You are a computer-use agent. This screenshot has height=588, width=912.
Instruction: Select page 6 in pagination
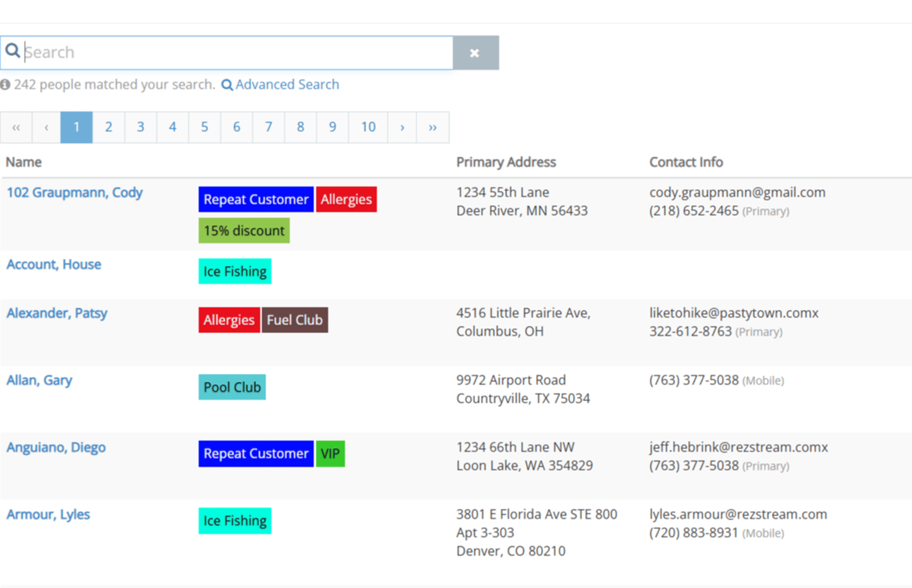(x=237, y=127)
